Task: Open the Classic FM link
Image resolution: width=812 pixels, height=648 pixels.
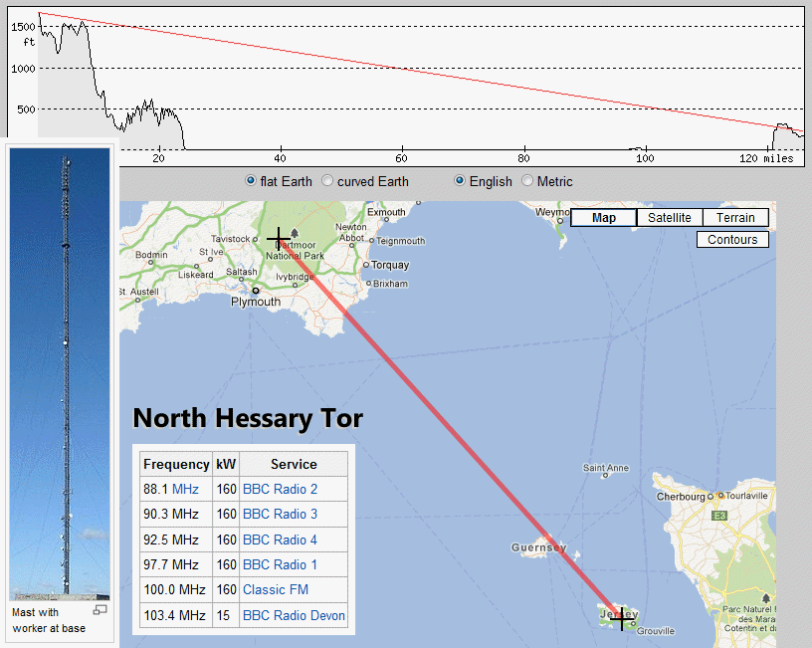Action: [276, 589]
